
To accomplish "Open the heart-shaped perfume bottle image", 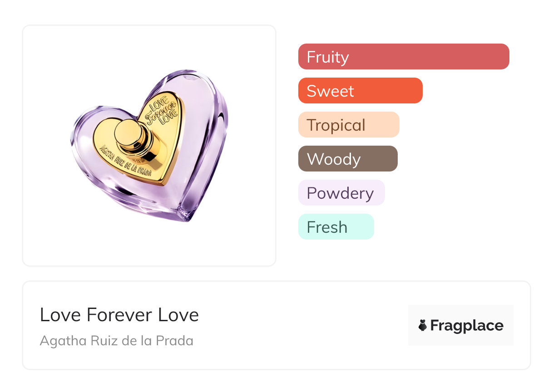I will pyautogui.click(x=150, y=145).
